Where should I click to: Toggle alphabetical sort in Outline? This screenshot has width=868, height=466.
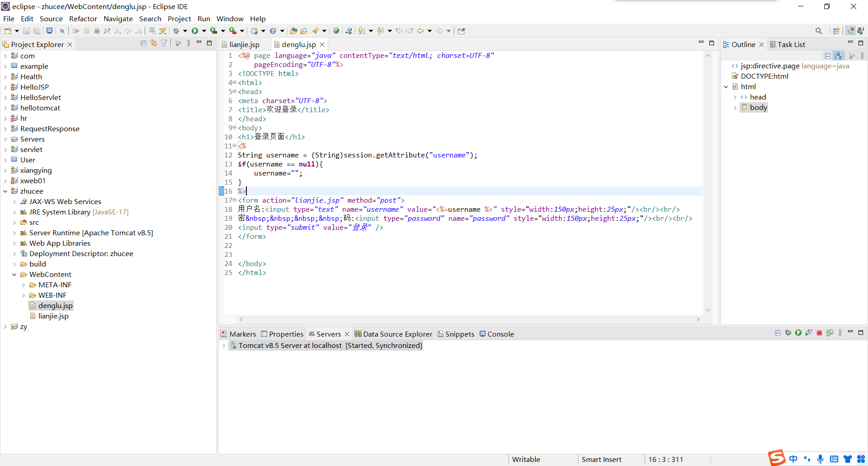click(x=838, y=56)
